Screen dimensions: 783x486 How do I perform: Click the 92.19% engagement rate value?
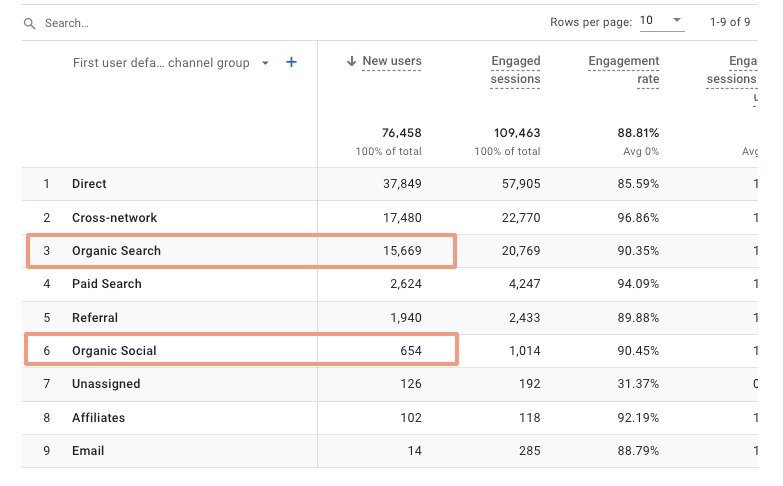point(638,418)
